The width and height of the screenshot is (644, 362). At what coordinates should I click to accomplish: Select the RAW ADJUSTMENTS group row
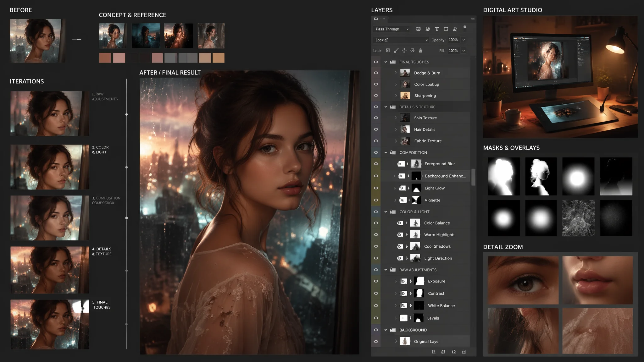click(425, 270)
